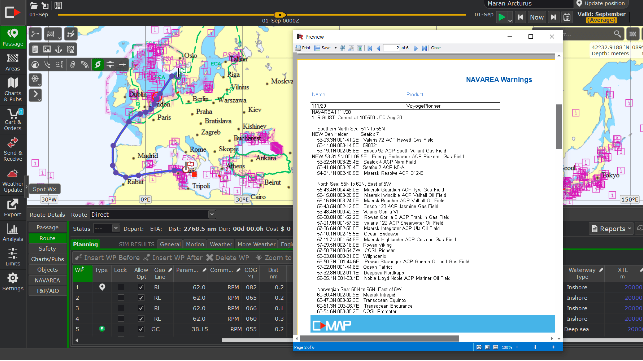Screen dimensions: 643x361
Task: Open the Analysis module in the sidebar
Action: (x=13, y=232)
